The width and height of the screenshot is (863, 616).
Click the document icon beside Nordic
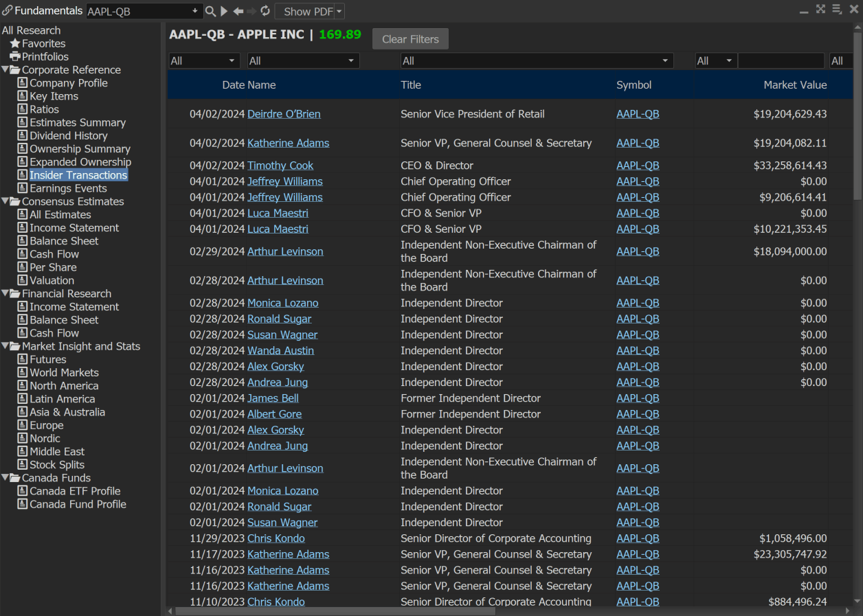tap(23, 439)
